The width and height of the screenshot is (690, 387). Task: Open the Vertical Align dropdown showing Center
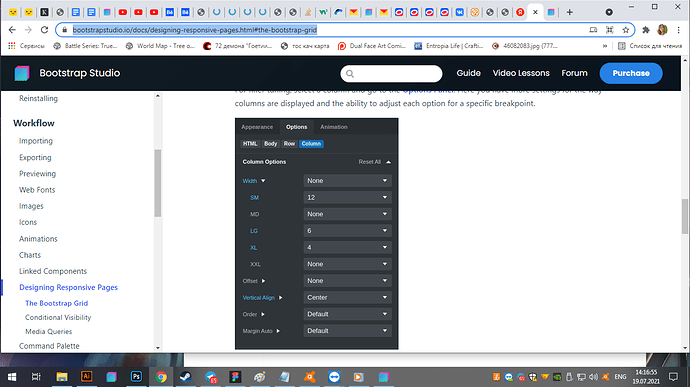[x=347, y=297]
